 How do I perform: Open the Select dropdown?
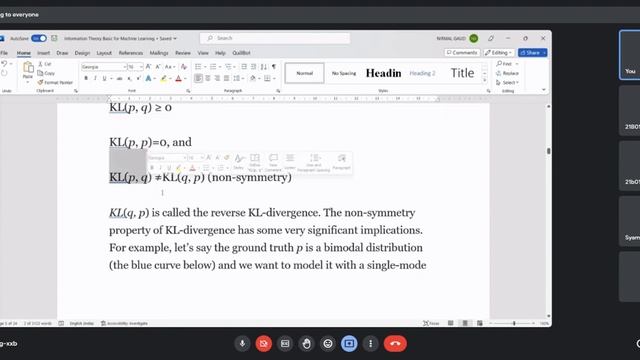click(507, 82)
